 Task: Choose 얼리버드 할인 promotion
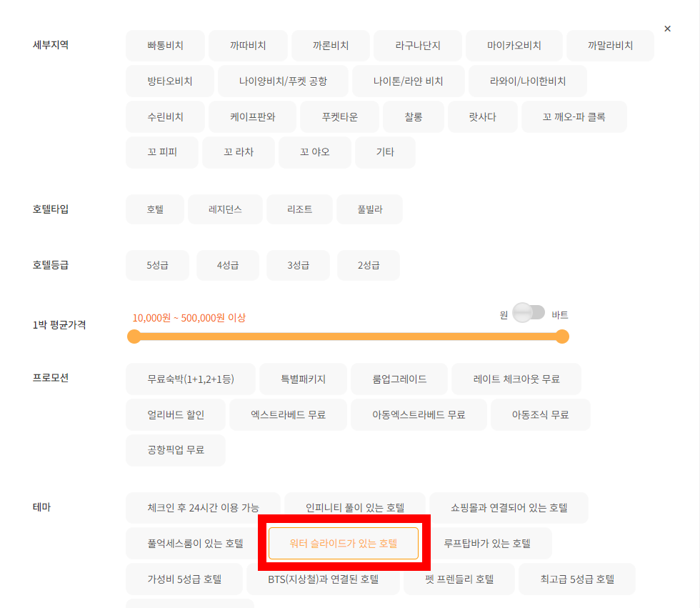(x=176, y=414)
